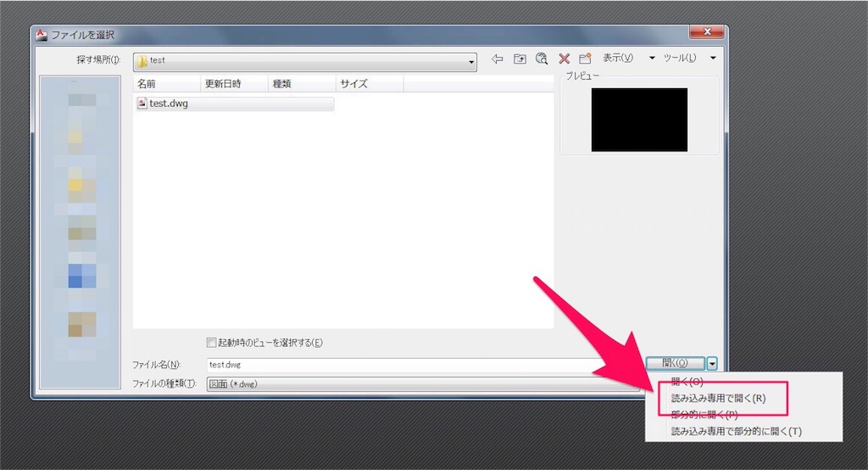Choose 読み込み専用で開く(R) menu item
The height and width of the screenshot is (470, 868).
718,399
